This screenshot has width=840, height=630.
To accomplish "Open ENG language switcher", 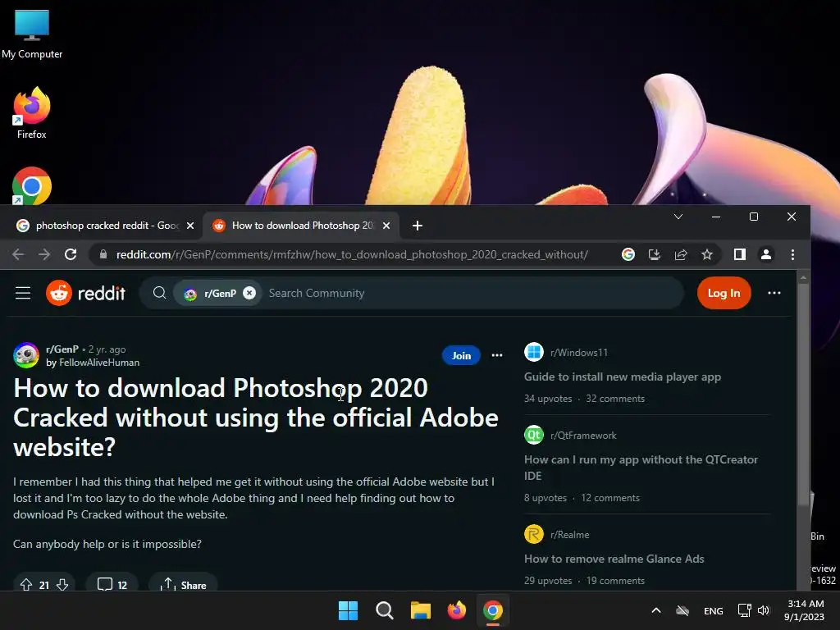I will pyautogui.click(x=713, y=610).
